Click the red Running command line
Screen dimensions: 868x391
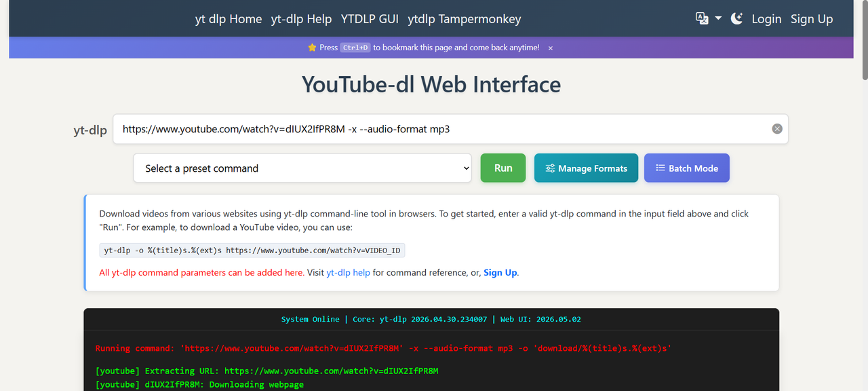click(383, 348)
